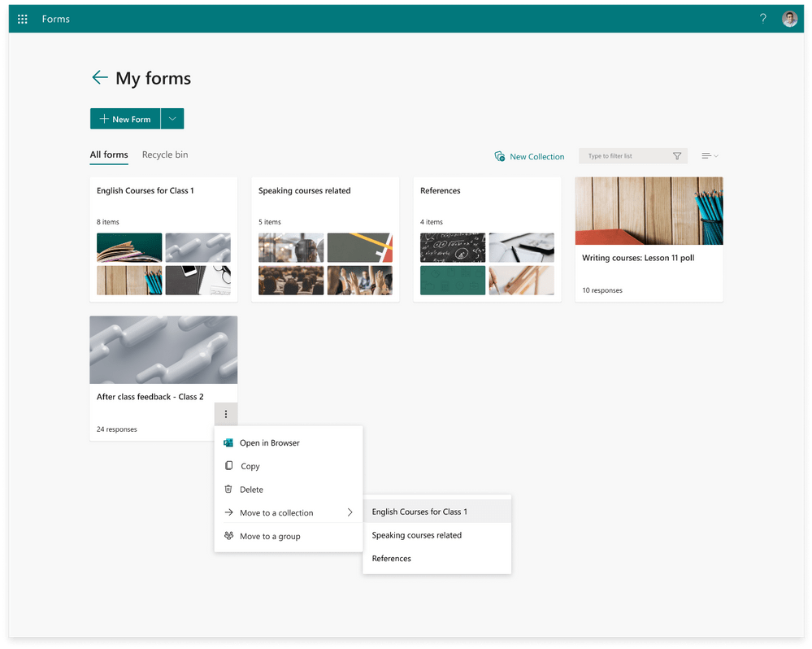This screenshot has width=812, height=649.
Task: Open the sort and view options dropdown
Action: point(710,155)
